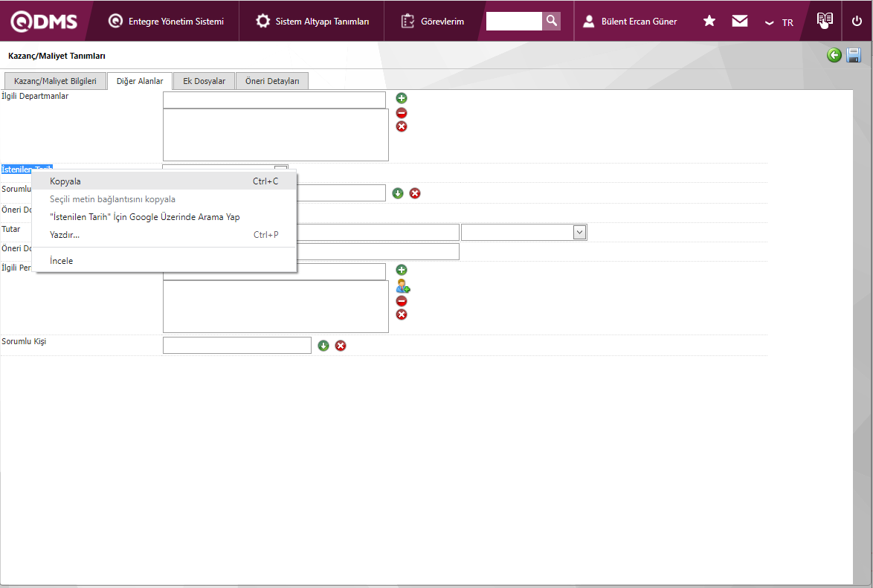873x588 pixels.
Task: Click the İlgili Departmanlar label
Action: point(35,96)
